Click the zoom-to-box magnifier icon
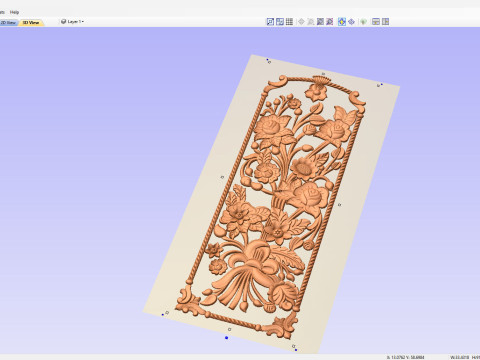This screenshot has width=480, height=360. point(270,22)
